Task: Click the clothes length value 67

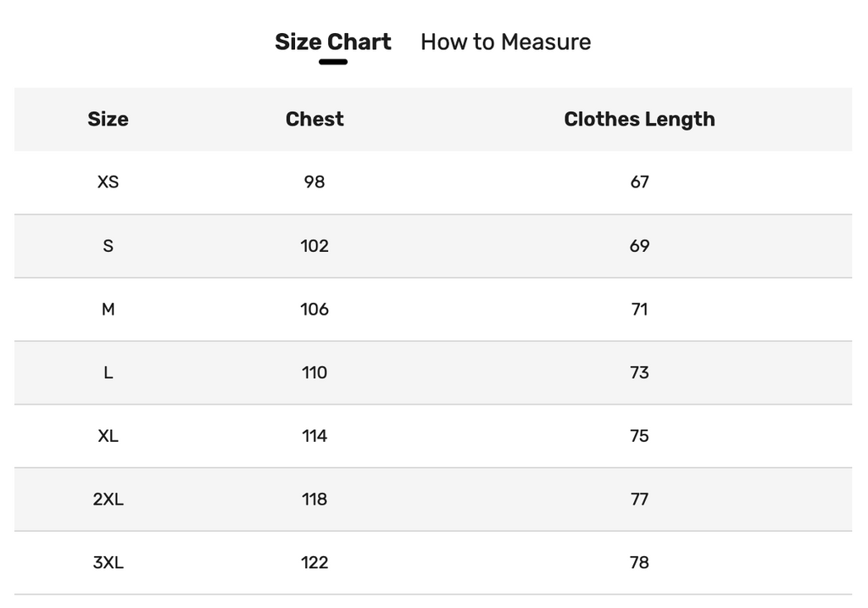Action: tap(639, 182)
